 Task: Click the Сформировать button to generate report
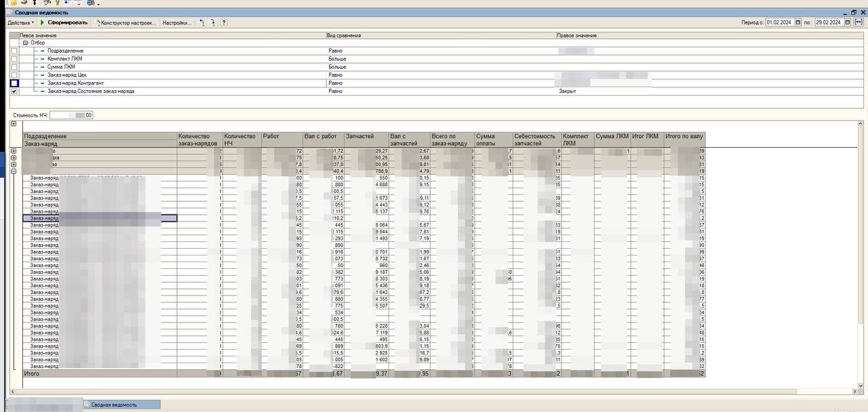[64, 22]
